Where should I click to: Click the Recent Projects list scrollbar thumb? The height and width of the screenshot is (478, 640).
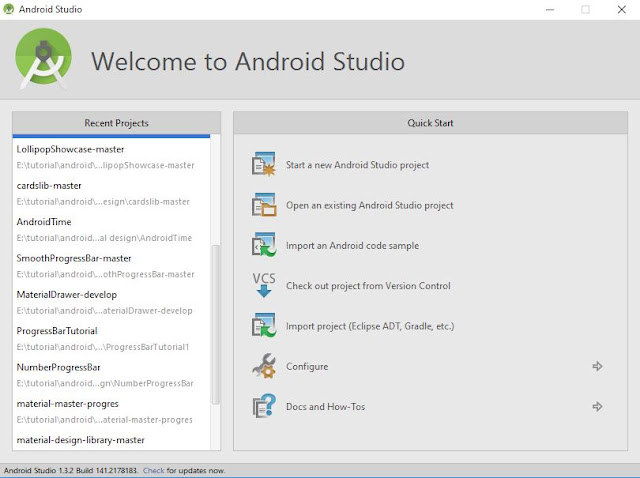pos(216,325)
